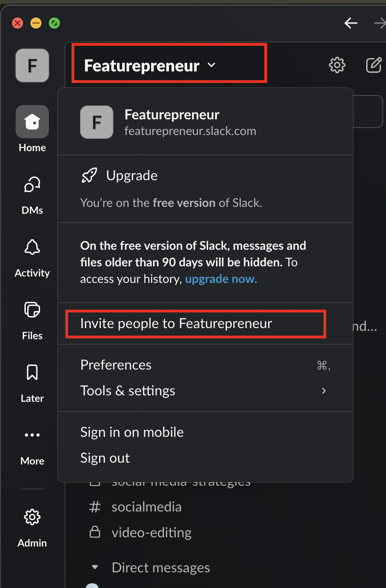Click the upgrade now link
This screenshot has height=588, width=386.
click(221, 279)
